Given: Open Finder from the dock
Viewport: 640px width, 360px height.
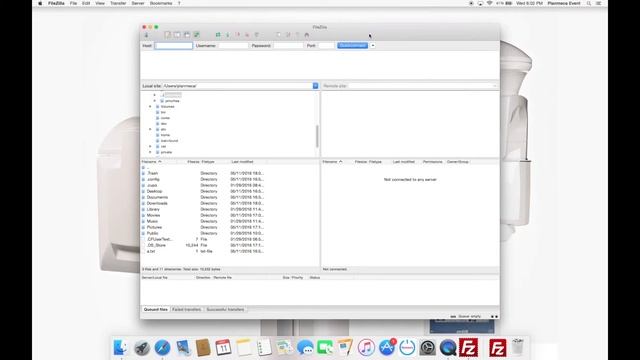Looking at the screenshot, I should pos(121,347).
